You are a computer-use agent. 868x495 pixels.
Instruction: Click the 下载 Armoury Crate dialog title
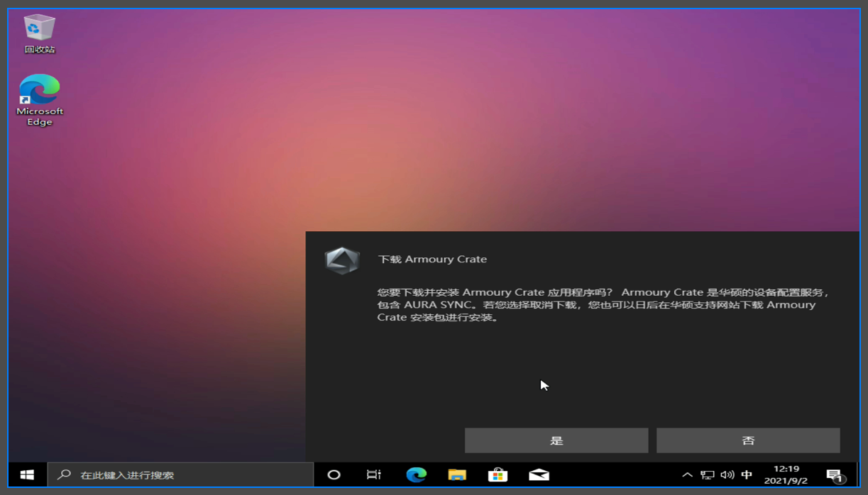(x=432, y=259)
